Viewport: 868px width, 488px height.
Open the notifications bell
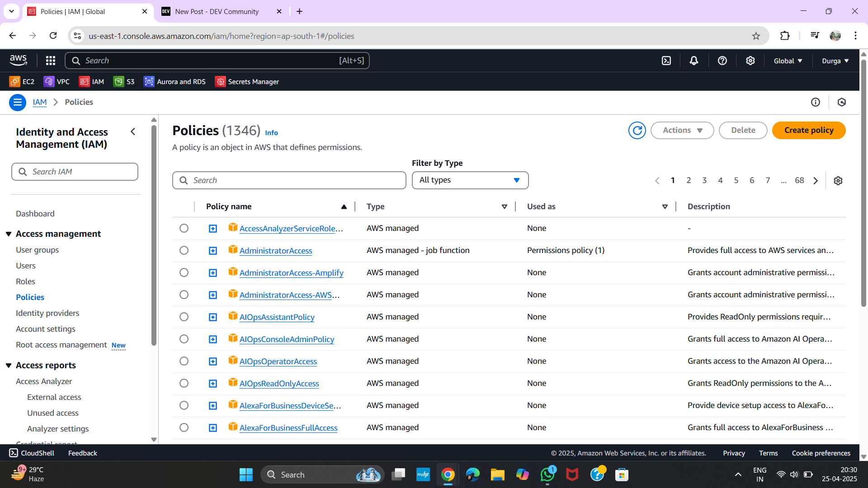pyautogui.click(x=694, y=61)
